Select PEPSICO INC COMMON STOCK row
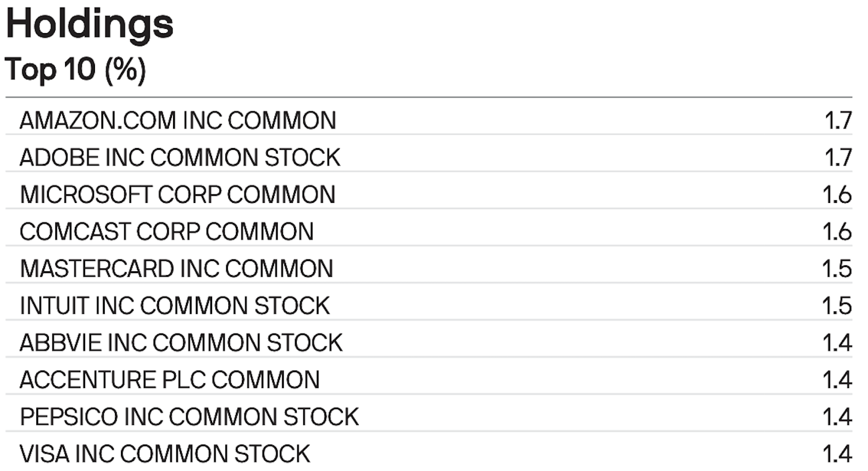Image resolution: width=868 pixels, height=471 pixels. click(x=189, y=417)
